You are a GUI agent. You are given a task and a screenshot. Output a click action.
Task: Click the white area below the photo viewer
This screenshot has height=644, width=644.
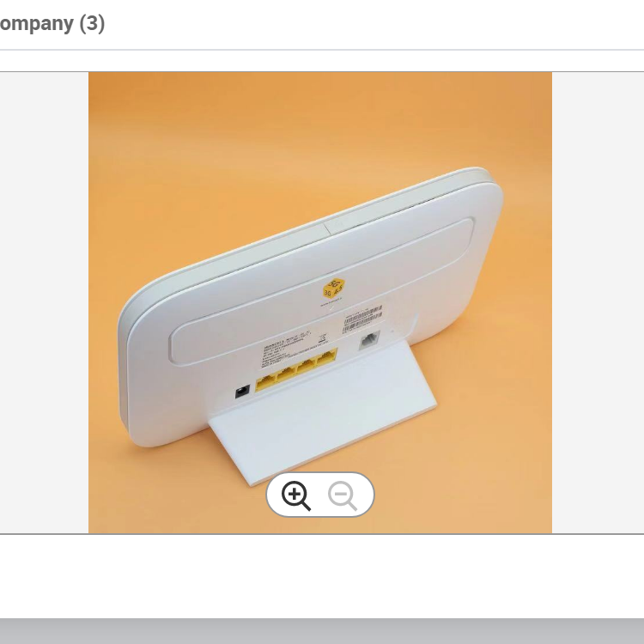pyautogui.click(x=322, y=576)
